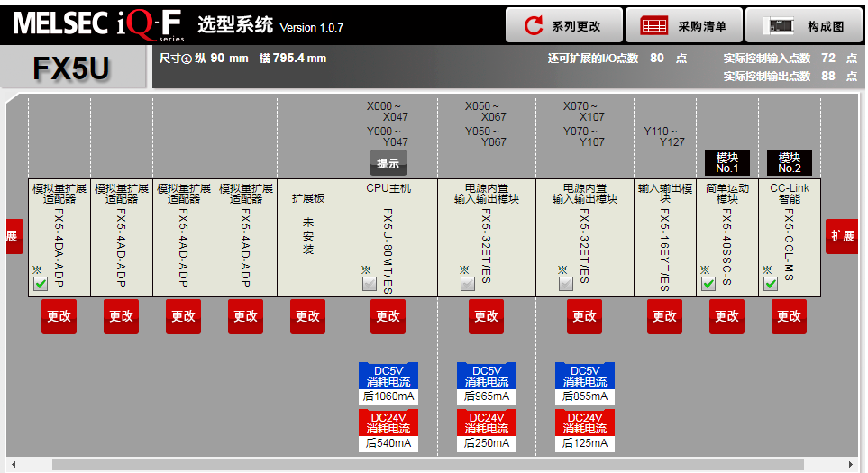
Task: Expand adapters with left red 展 button
Action: pyautogui.click(x=14, y=236)
